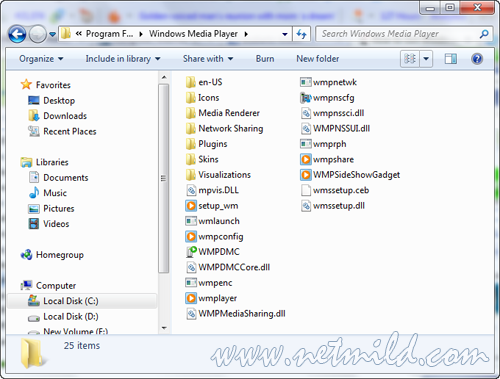The height and width of the screenshot is (379, 500).
Task: Expand the arrow after Windows Media Player breadcrumb
Action: coord(246,34)
